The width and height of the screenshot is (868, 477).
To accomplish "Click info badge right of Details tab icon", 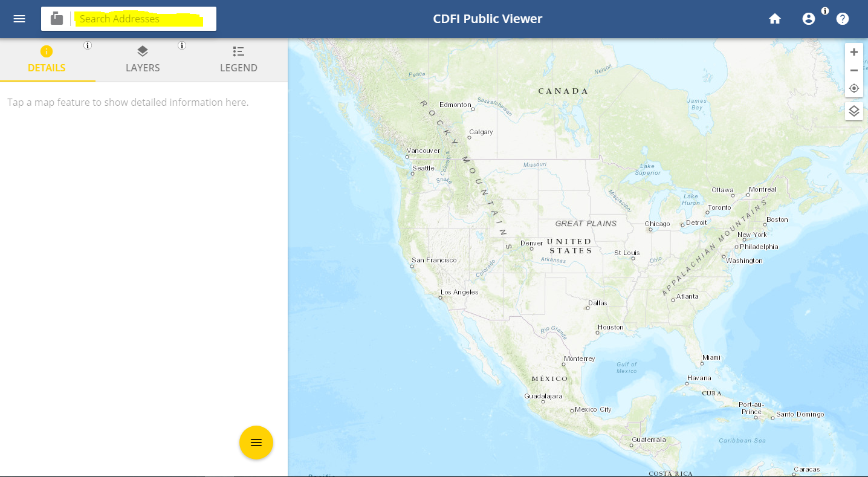I will [88, 45].
